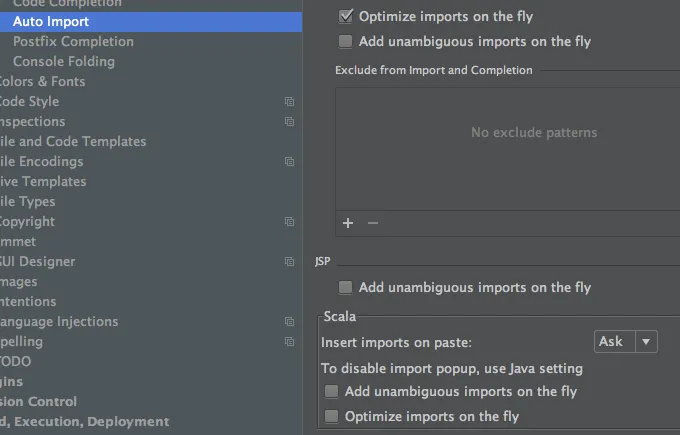The width and height of the screenshot is (680, 435).
Task: Open the Insert imports on paste dropdown
Action: click(x=625, y=342)
